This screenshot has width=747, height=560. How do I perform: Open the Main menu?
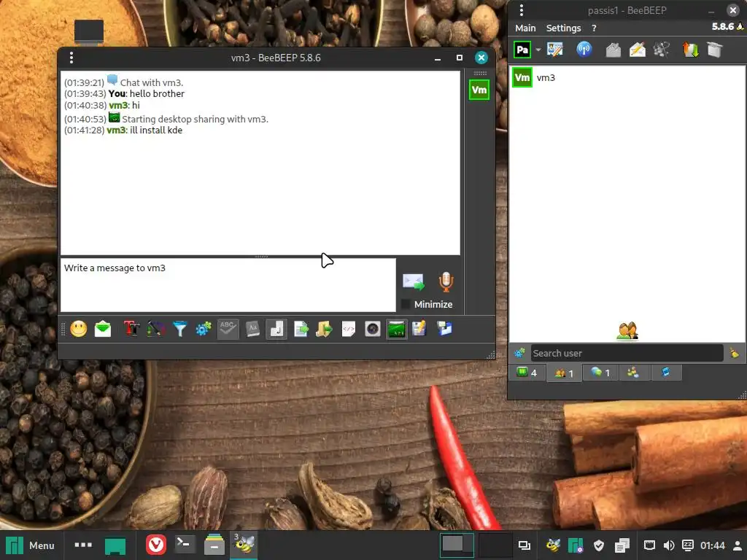pos(525,28)
